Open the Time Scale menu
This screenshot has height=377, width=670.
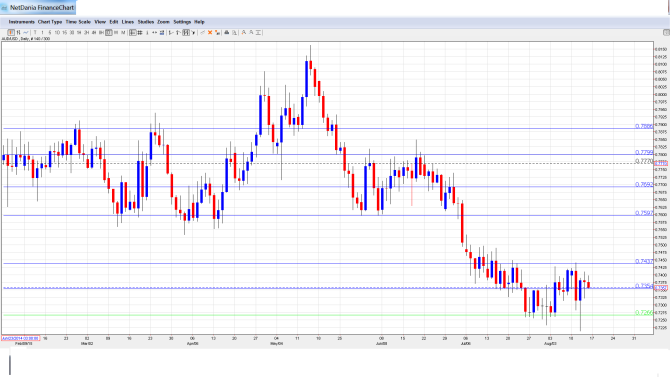[78, 22]
